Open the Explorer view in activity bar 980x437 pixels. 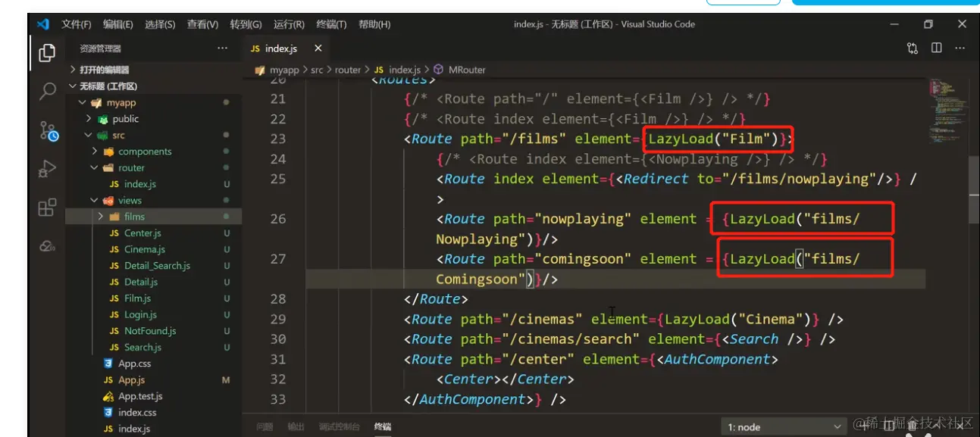(x=47, y=52)
